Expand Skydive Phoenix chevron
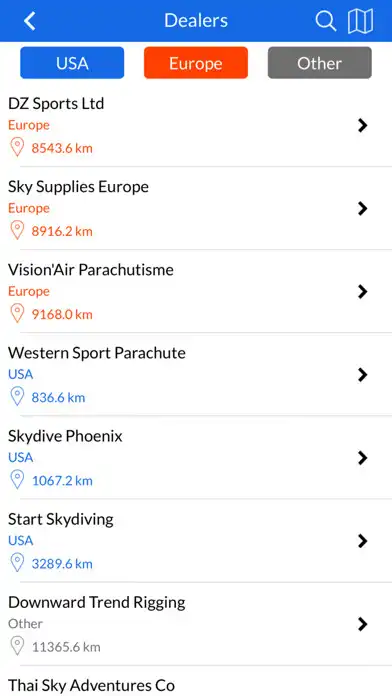392x696 pixels. point(363,458)
